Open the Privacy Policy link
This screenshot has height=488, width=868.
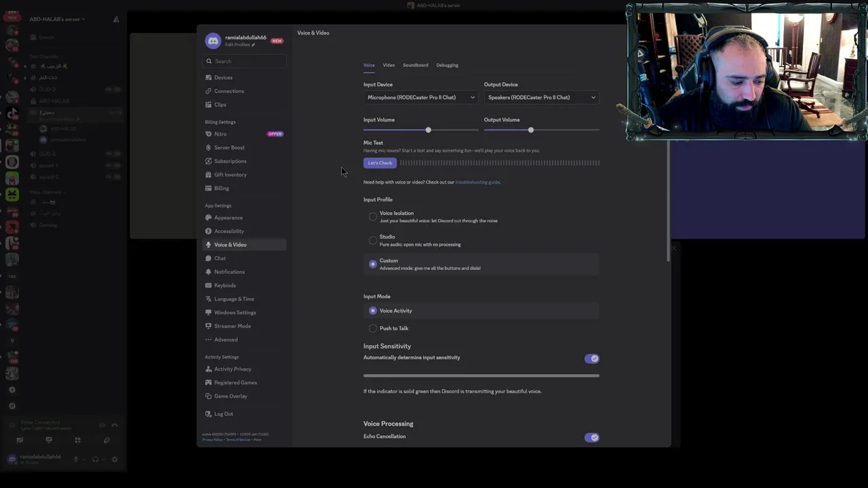[x=212, y=440]
